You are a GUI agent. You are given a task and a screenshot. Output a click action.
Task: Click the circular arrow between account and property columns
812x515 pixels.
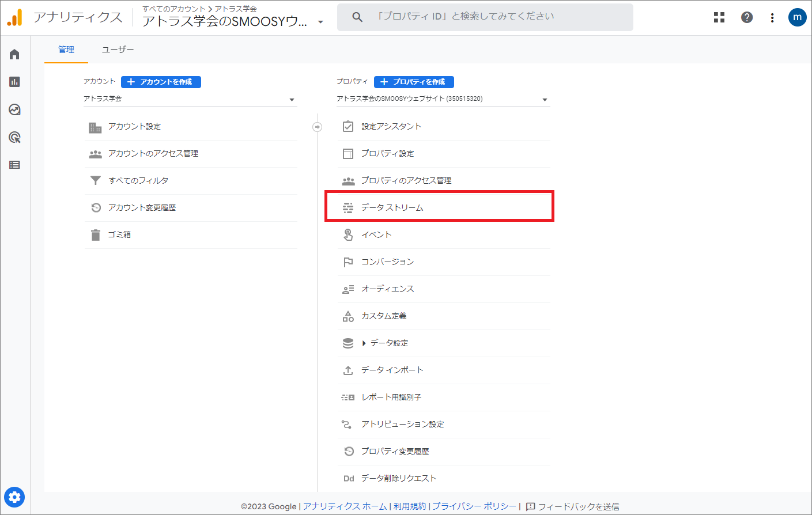[x=317, y=127]
